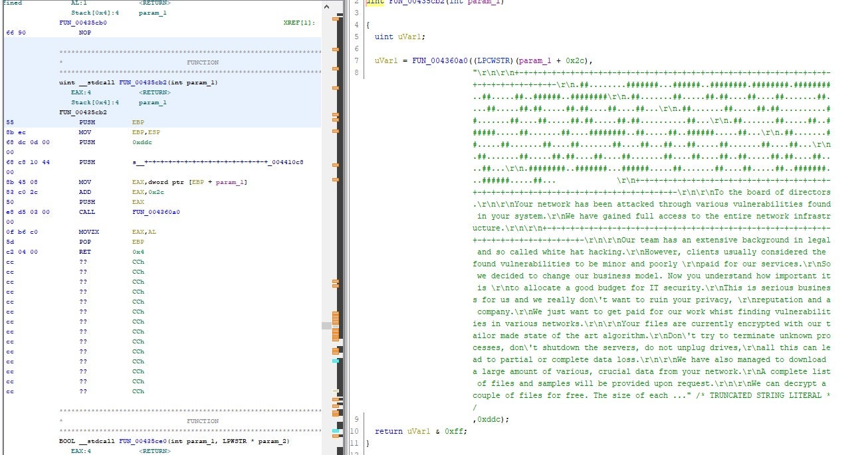Click the listing scrollbar up arrow
This screenshot has height=455, width=868.
326,5
